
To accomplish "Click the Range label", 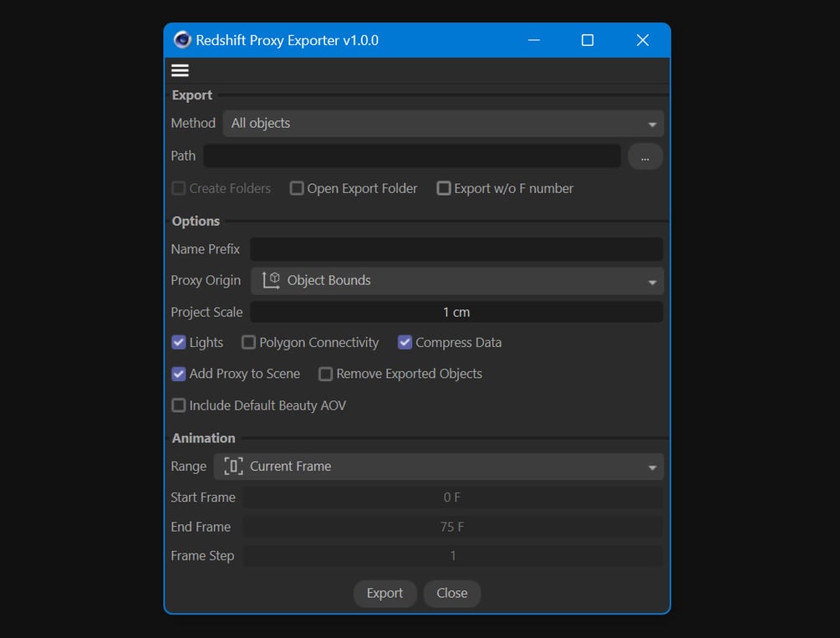I will click(x=189, y=467).
